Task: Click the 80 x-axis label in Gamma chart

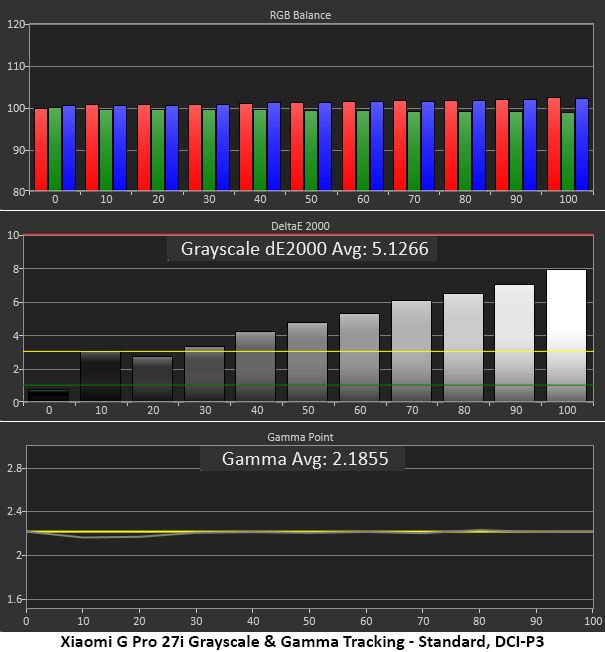Action: point(479,621)
